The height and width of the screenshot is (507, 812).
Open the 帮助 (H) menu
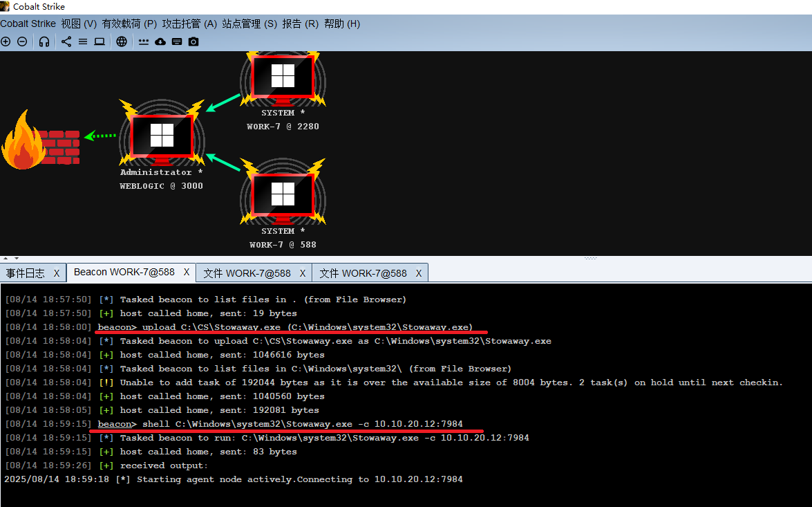click(x=342, y=24)
